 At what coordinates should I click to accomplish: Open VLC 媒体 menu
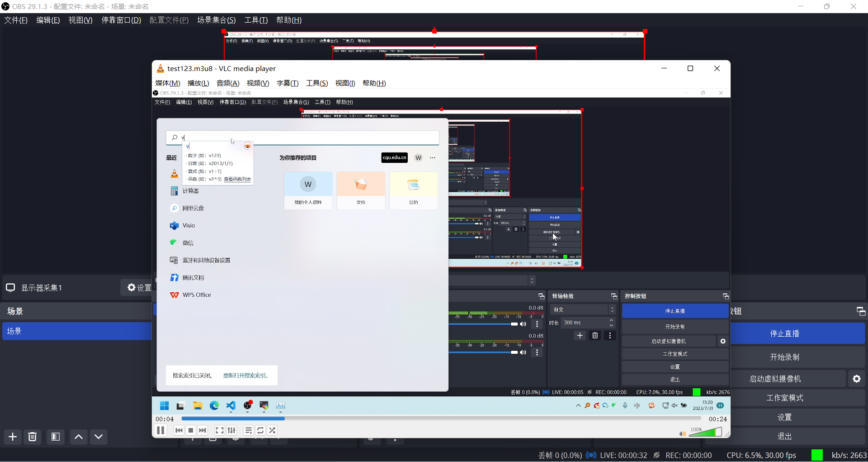pos(168,83)
